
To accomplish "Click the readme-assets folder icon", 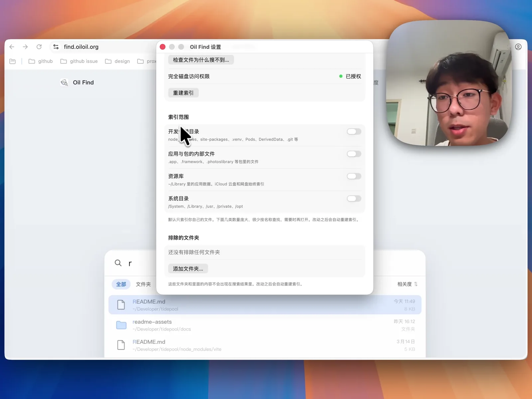I will pyautogui.click(x=121, y=325).
